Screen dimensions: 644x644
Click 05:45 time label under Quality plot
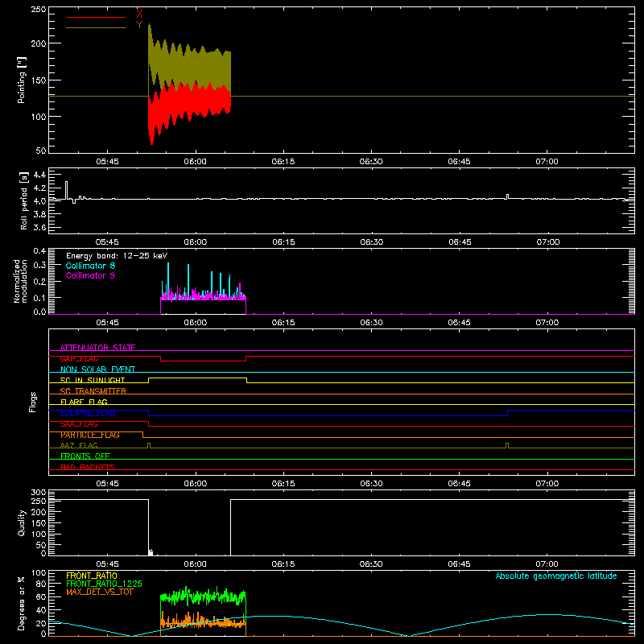(x=107, y=564)
